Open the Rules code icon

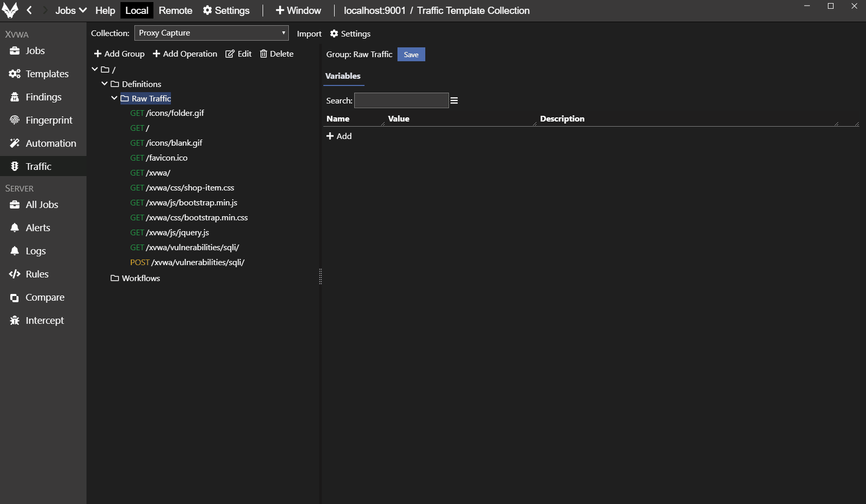14,274
